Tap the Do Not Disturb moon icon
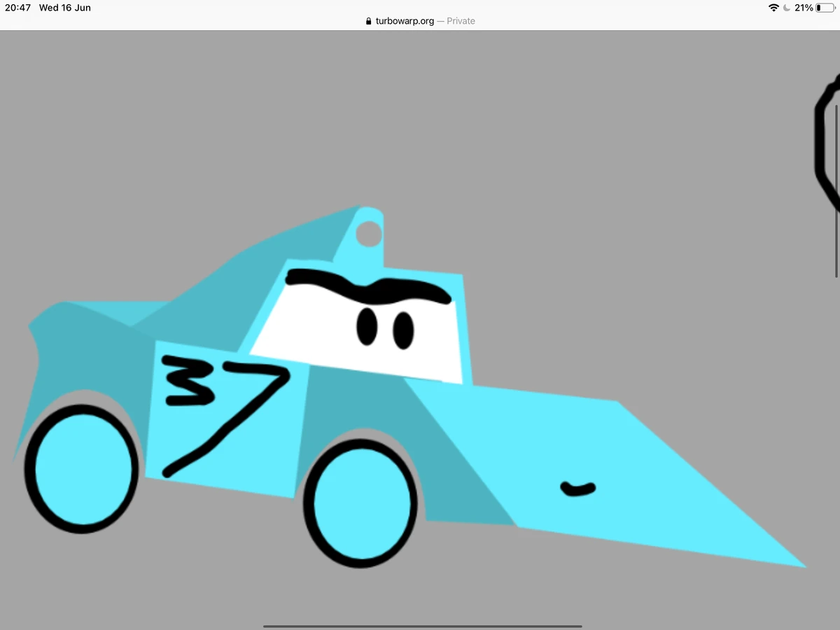The width and height of the screenshot is (840, 630). [x=787, y=8]
